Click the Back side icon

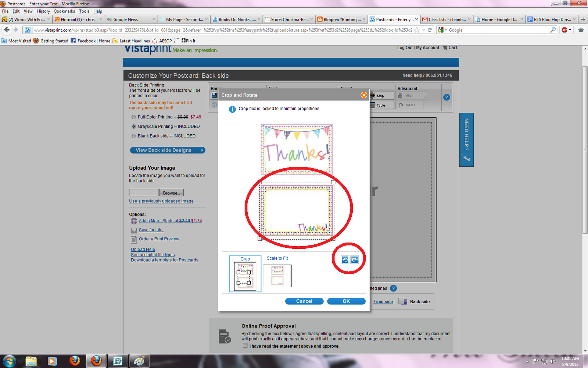[x=403, y=302]
